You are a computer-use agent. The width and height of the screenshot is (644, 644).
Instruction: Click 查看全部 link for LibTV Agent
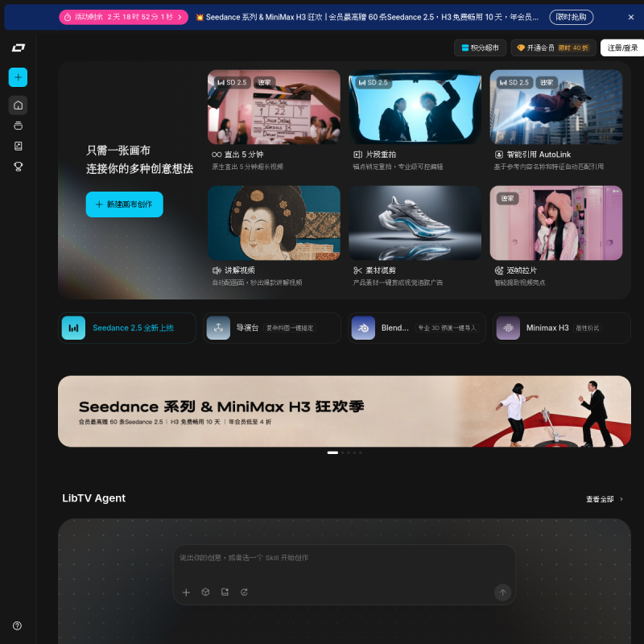(600, 499)
